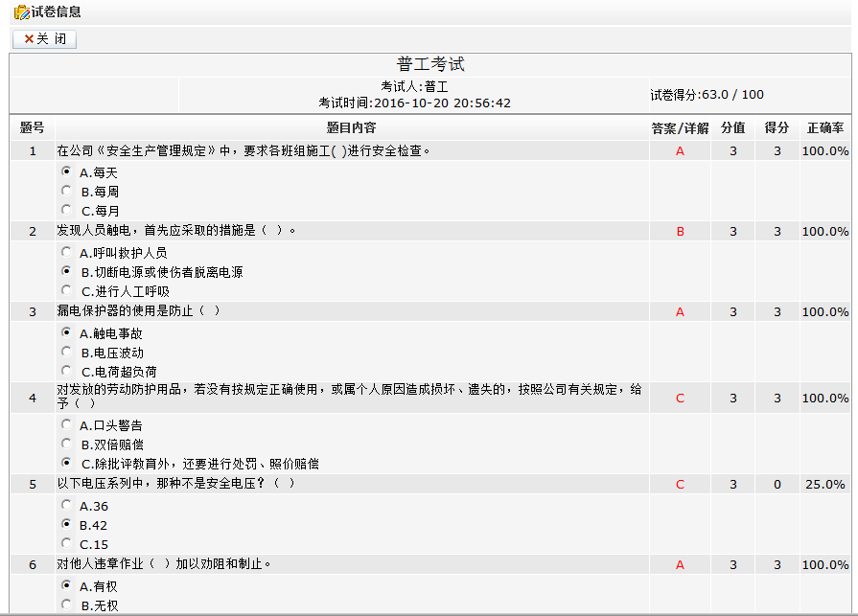
Task: Select C.15 voltage option
Action: pyautogui.click(x=66, y=543)
